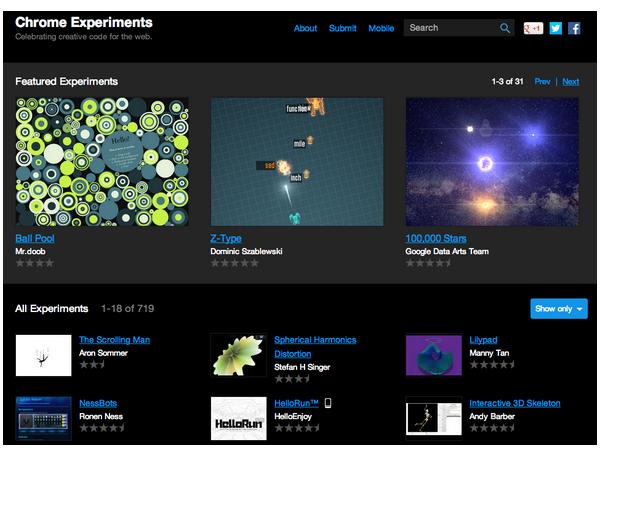Click the author name Mr.doob
640x512 pixels.
pos(30,252)
